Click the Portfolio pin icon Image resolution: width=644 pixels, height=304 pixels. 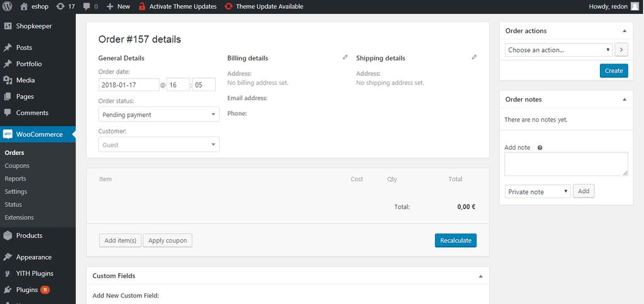8,64
